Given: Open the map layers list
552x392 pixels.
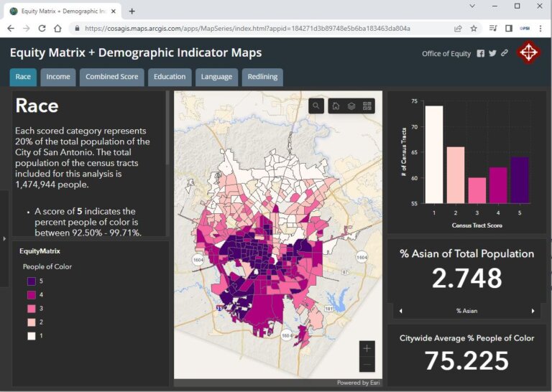Looking at the screenshot, I should [351, 106].
